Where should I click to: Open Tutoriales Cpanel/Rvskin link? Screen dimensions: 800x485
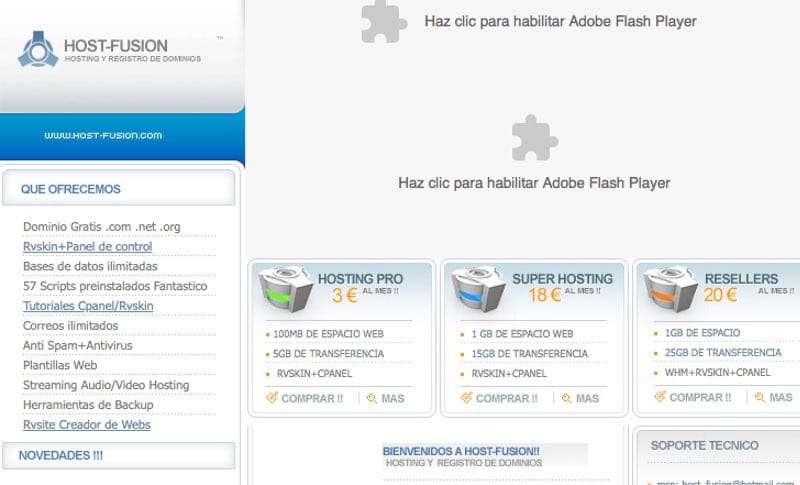pos(88,306)
